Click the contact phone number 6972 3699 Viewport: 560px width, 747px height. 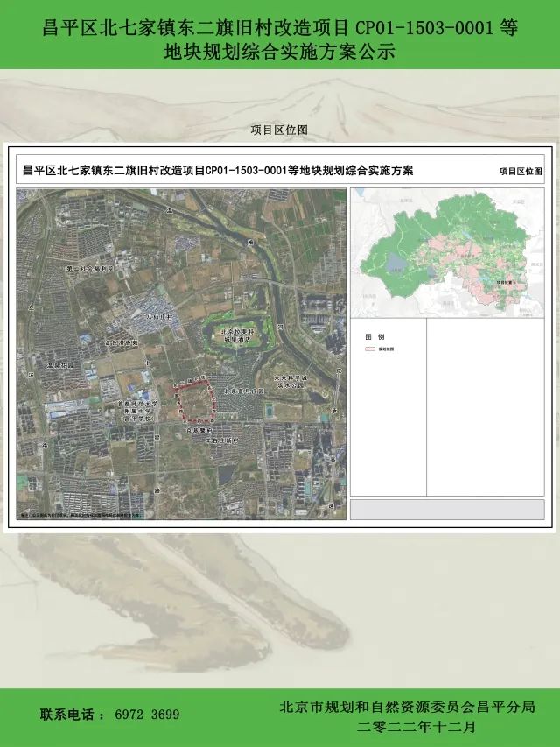tap(147, 715)
